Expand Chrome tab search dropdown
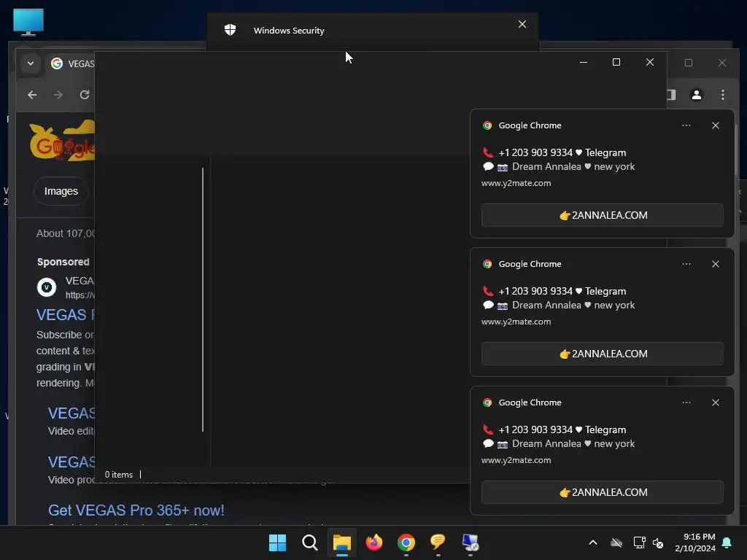747x560 pixels. (x=31, y=63)
